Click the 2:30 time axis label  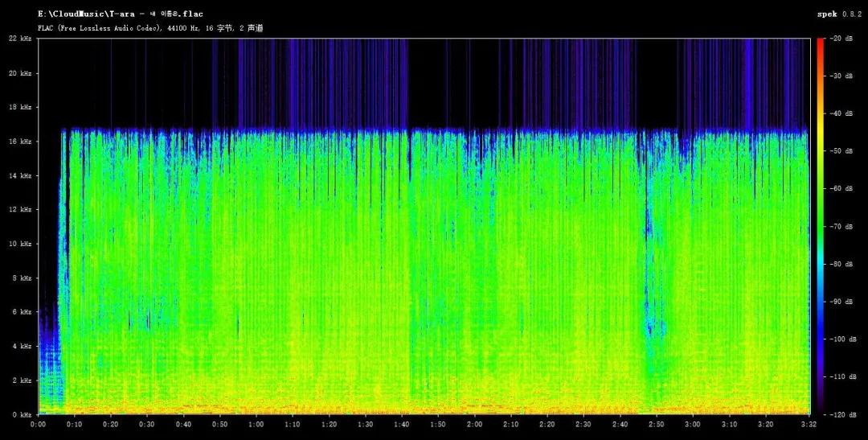point(583,425)
